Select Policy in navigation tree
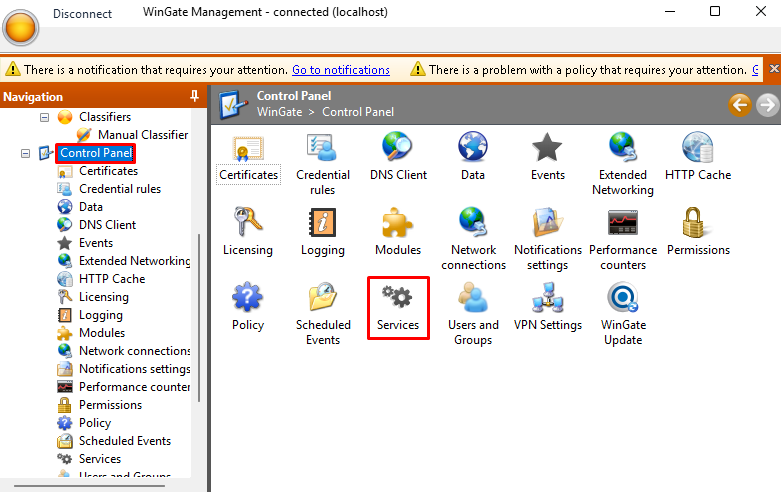This screenshot has height=492, width=781. click(x=95, y=422)
